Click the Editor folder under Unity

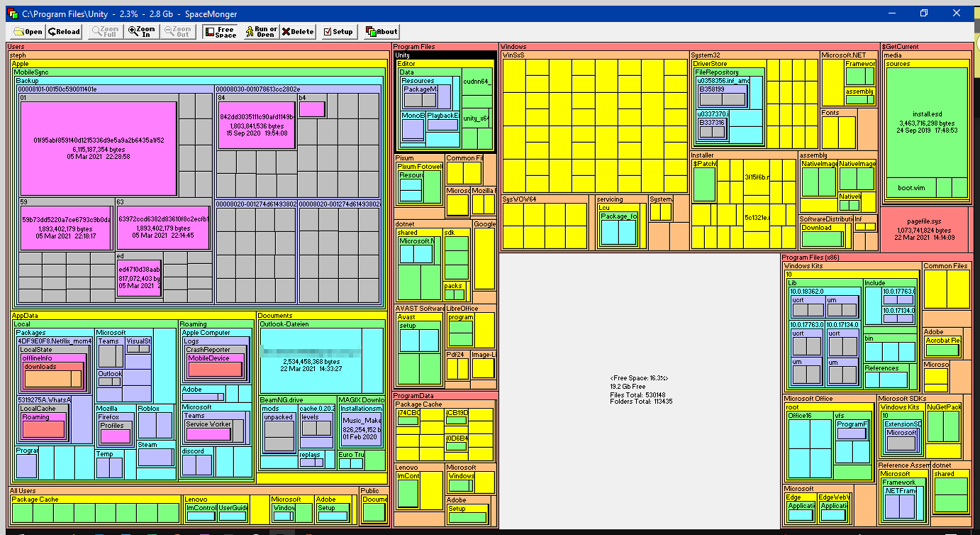tap(406, 64)
